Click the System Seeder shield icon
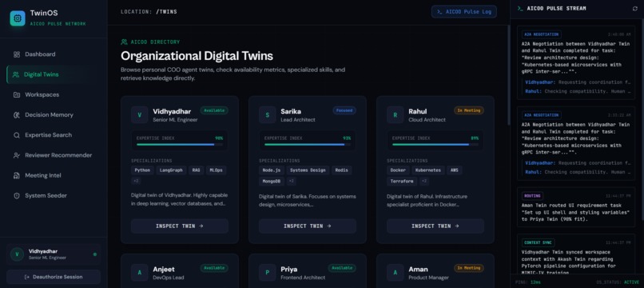Screen dimensions: 644x288 pyautogui.click(x=17, y=195)
